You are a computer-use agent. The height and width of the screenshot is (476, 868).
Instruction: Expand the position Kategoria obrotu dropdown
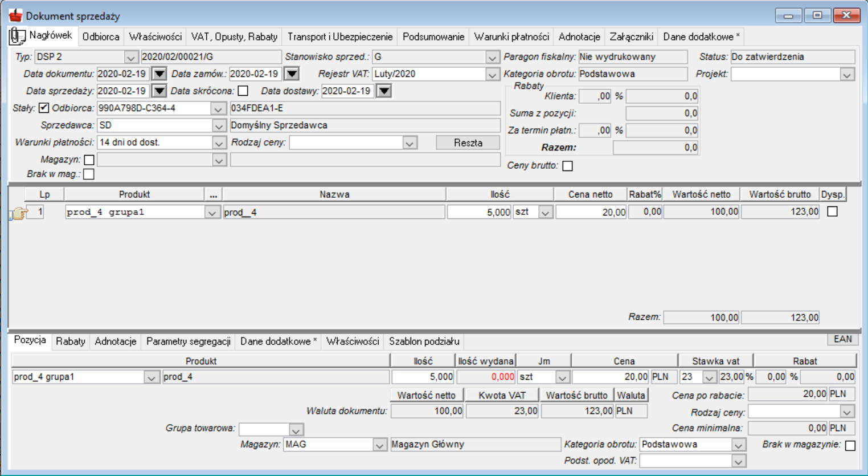739,445
